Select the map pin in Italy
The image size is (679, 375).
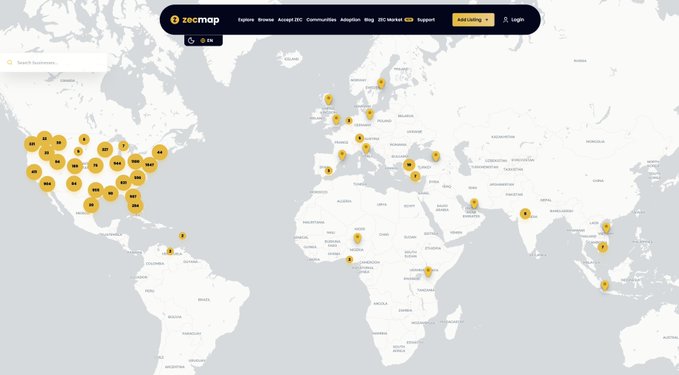tap(366, 148)
